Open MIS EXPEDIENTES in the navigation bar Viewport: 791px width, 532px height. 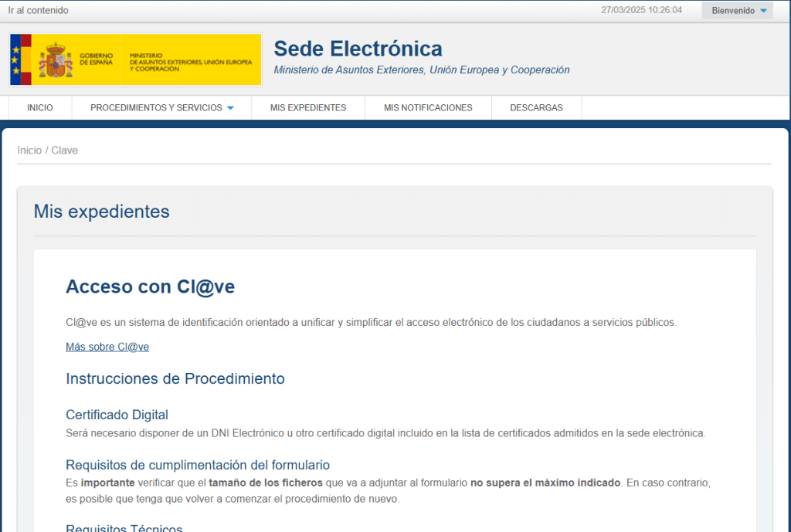pos(308,108)
